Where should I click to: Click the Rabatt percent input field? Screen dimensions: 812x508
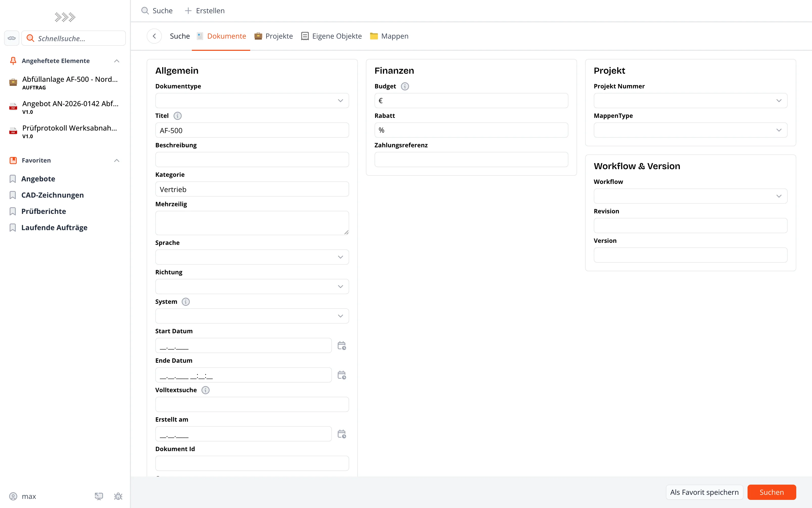471,130
